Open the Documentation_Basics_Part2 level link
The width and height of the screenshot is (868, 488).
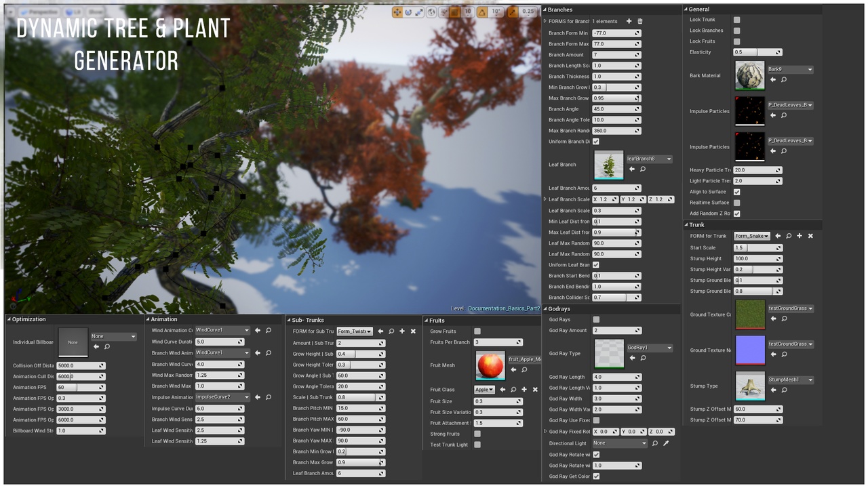point(503,308)
